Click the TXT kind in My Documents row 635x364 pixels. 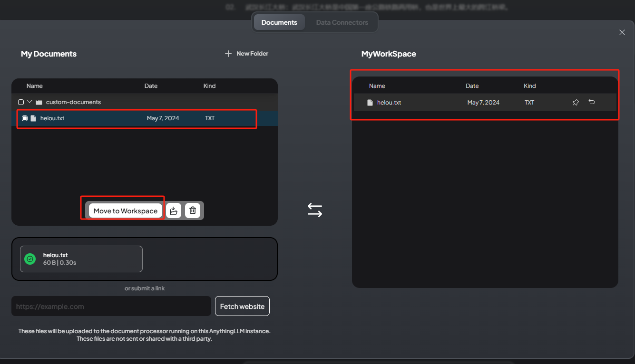click(210, 118)
